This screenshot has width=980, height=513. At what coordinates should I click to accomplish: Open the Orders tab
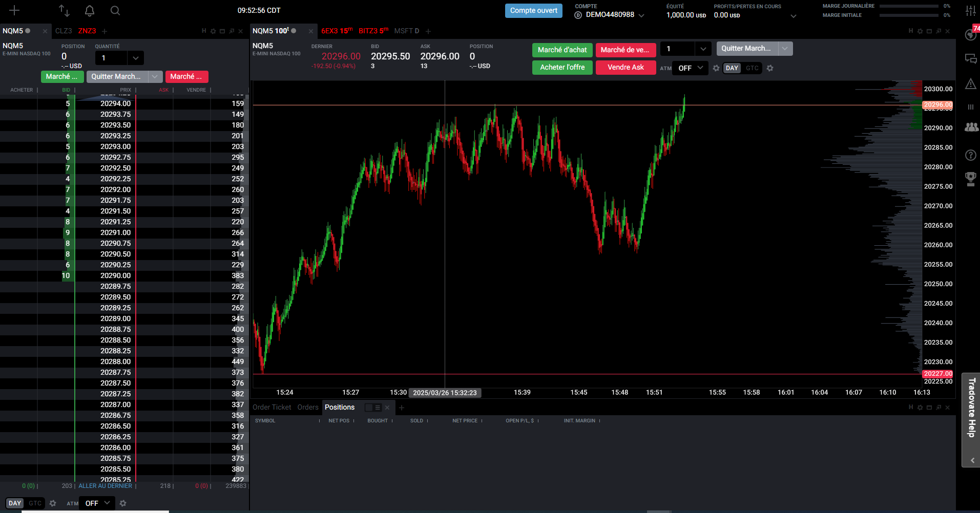click(308, 408)
